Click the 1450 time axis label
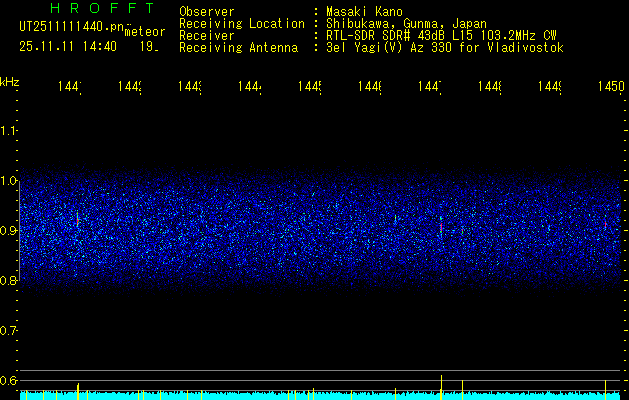629x400 pixels. point(611,86)
